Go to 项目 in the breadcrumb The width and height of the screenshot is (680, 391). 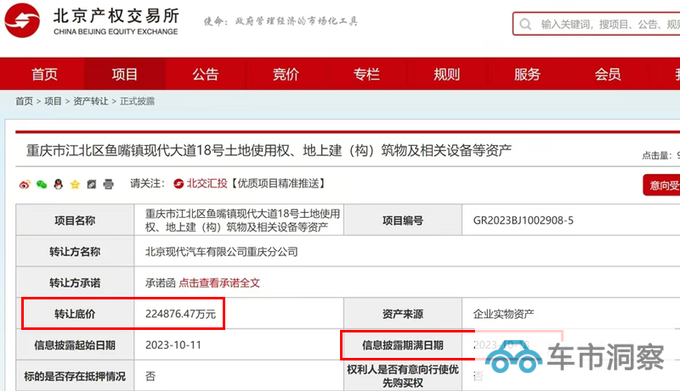[53, 101]
